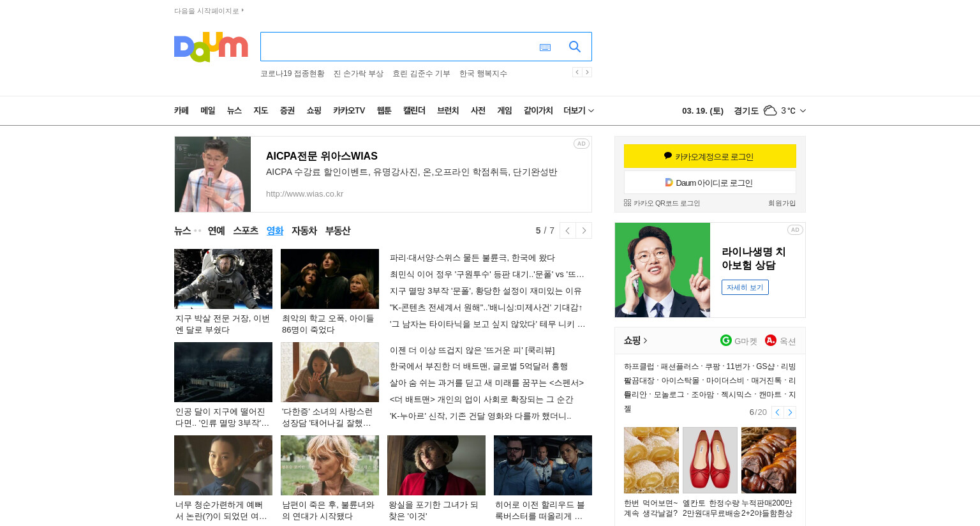Go to next news page arrow

point(584,230)
